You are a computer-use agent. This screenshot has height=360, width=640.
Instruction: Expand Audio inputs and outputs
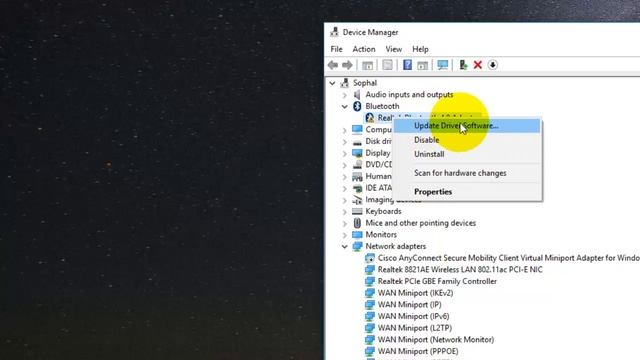point(344,95)
